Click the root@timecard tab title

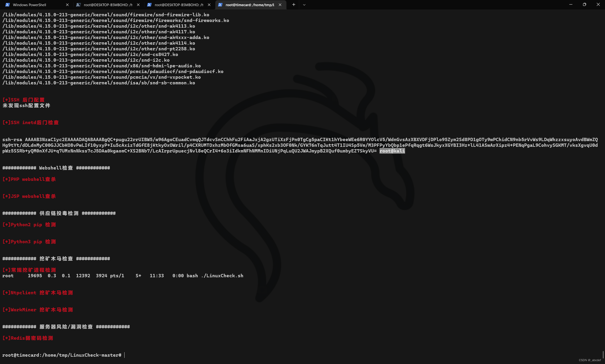[x=250, y=5]
